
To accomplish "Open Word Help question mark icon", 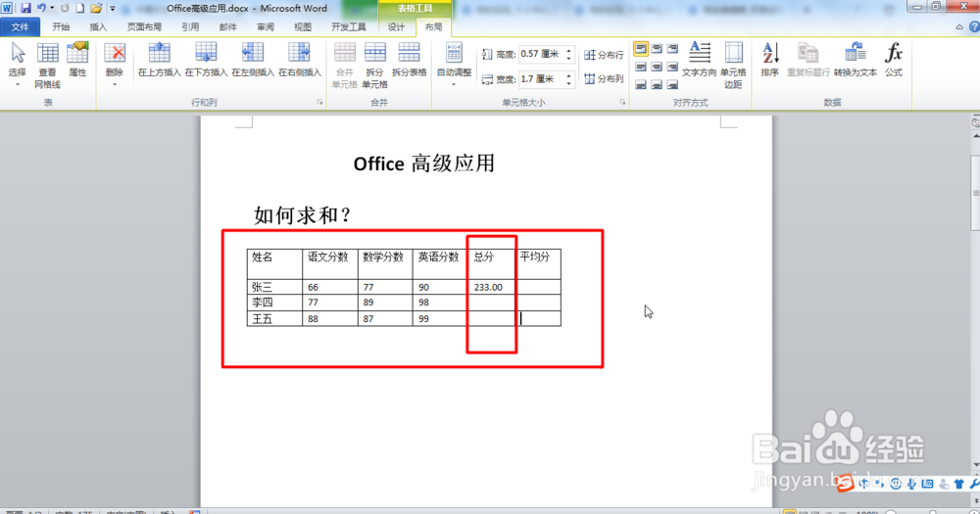I will click(974, 26).
